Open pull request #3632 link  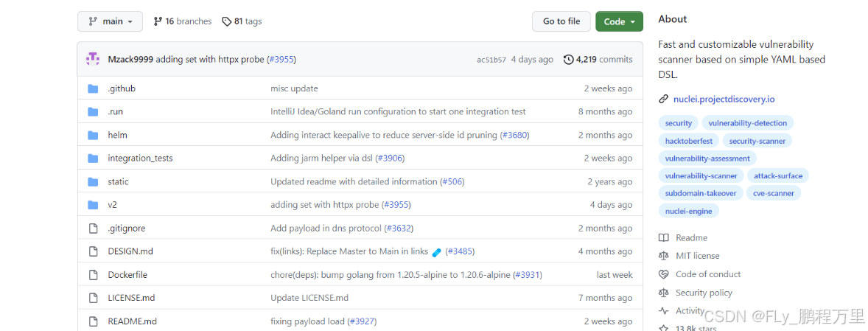(399, 228)
